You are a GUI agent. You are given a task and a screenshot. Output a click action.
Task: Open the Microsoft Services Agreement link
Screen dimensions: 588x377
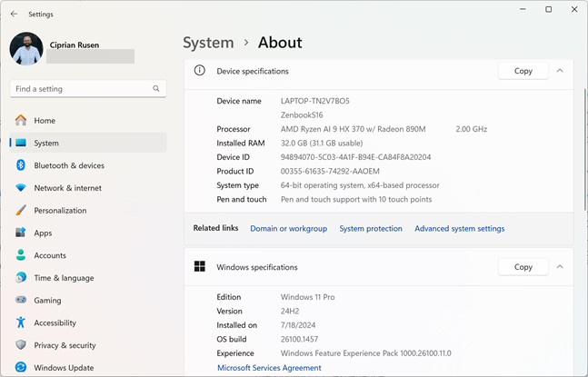click(x=269, y=368)
